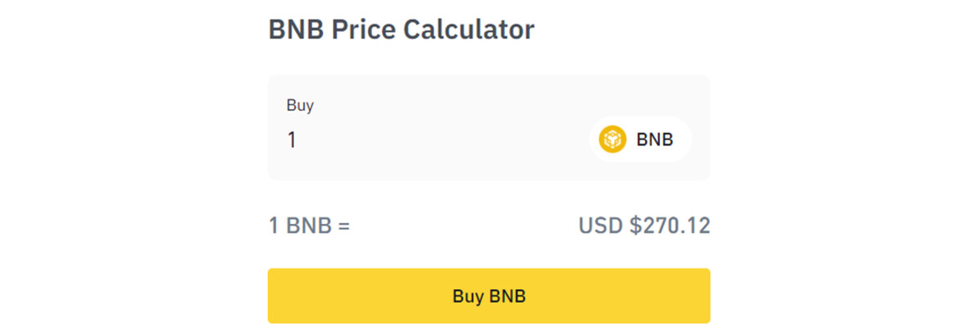980x330 pixels.
Task: Focus the Buy amount input showing 1
Action: (425, 140)
